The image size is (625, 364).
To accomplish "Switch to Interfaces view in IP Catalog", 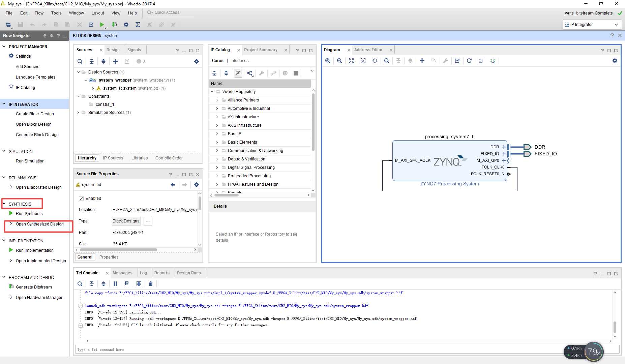I will [239, 61].
